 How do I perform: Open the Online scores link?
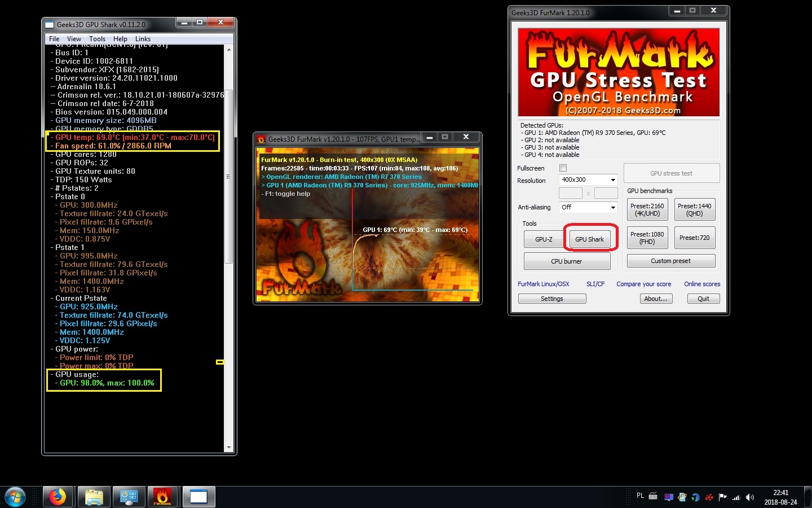pos(702,284)
